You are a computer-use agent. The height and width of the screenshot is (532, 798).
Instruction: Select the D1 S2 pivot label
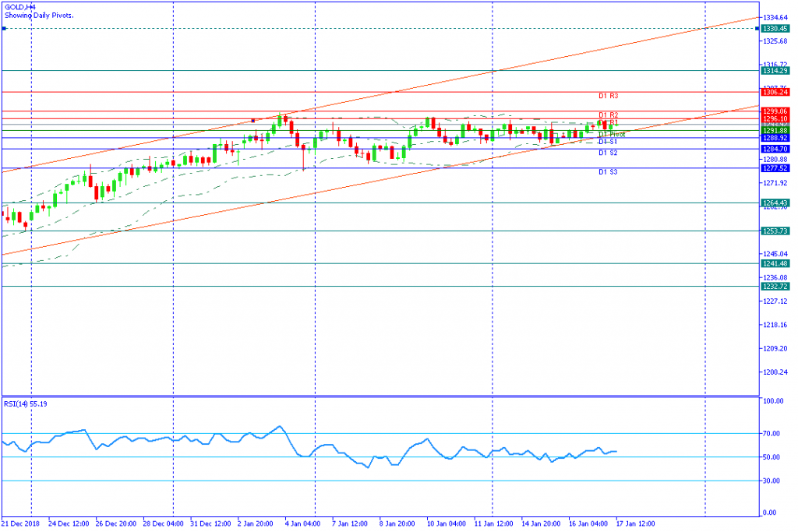[608, 153]
